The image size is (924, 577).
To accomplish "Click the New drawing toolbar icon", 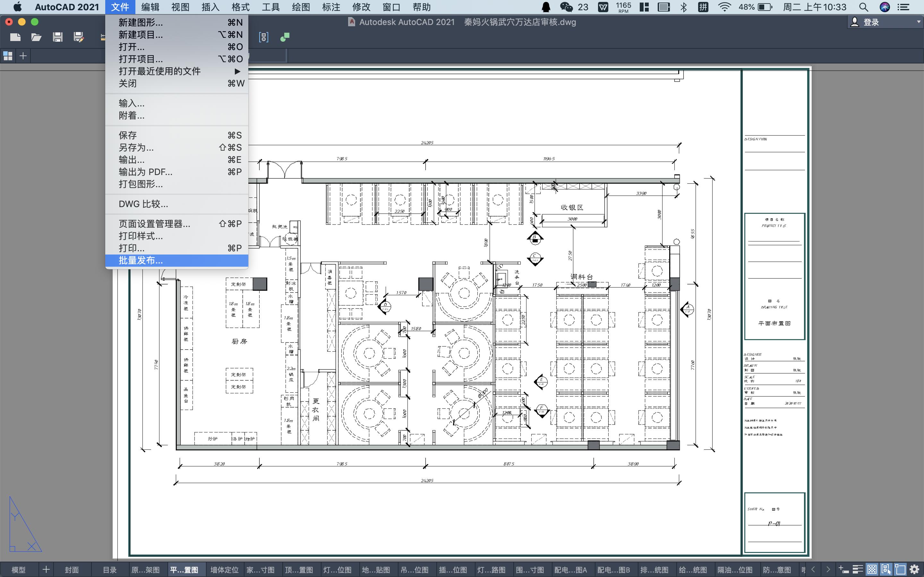I will click(x=15, y=37).
